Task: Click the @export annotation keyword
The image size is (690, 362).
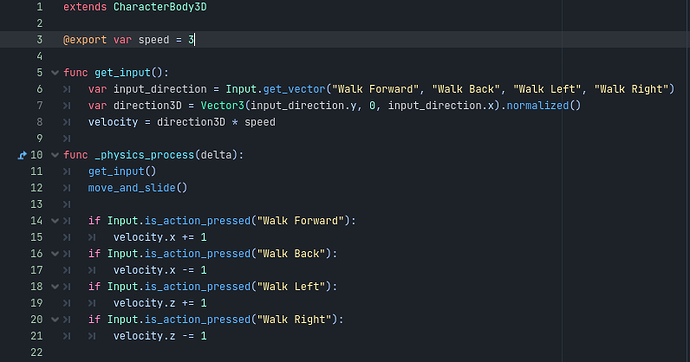Action: (85, 40)
